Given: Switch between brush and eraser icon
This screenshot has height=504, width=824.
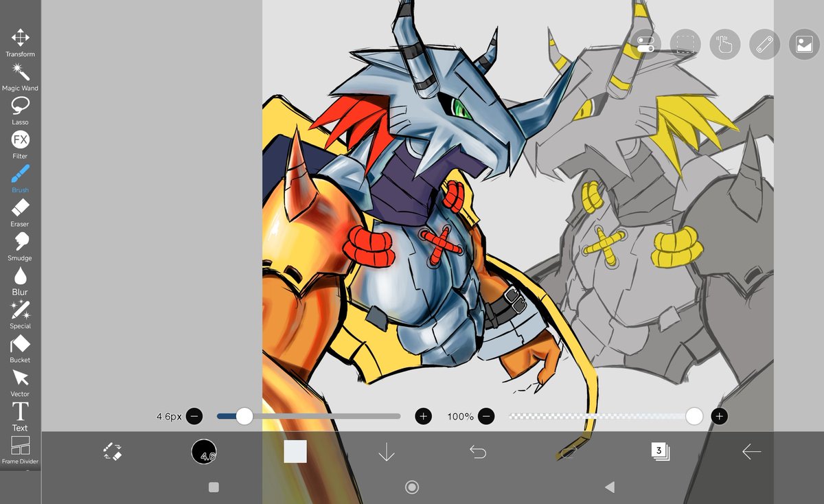Looking at the screenshot, I should click(x=113, y=451).
